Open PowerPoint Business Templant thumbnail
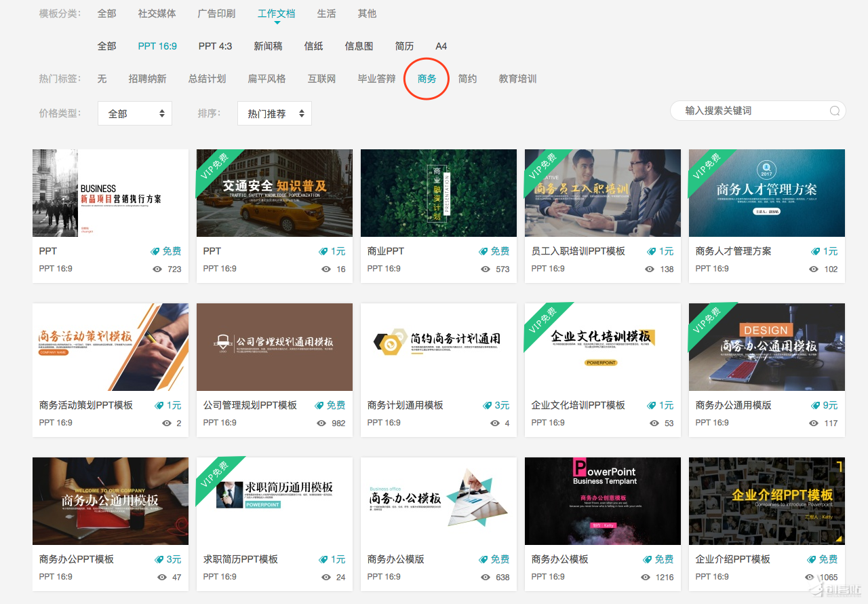The image size is (868, 604). click(x=603, y=501)
